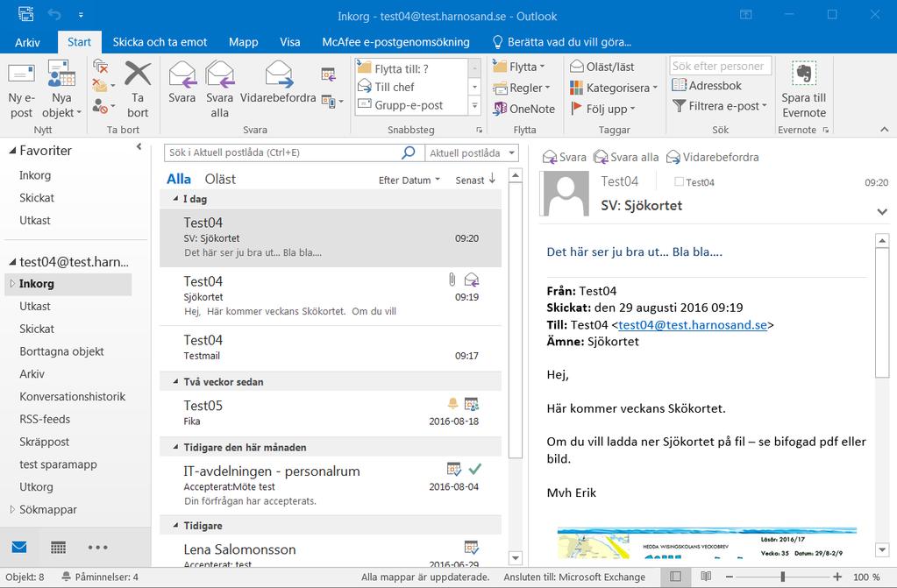Screen dimensions: 897x588
Task: Collapse the Två veckor sedan group
Action: pyautogui.click(x=175, y=381)
